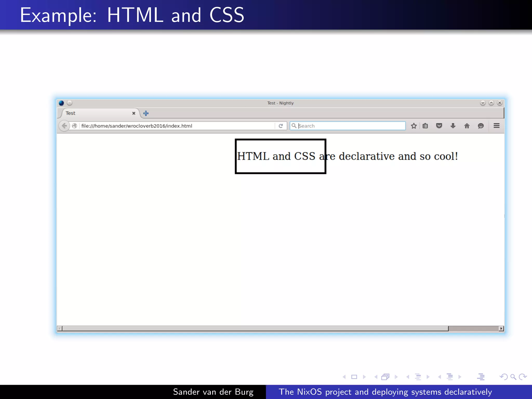Click the beamer subsection lines icon
This screenshot has width=532, height=399.
(x=418, y=377)
